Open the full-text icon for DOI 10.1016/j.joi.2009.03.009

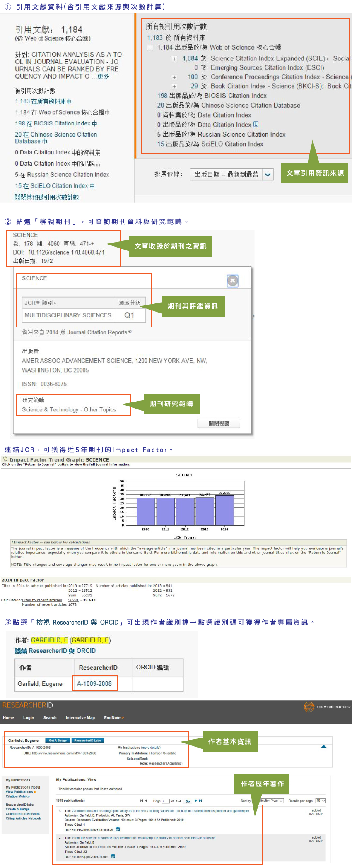coord(113,856)
